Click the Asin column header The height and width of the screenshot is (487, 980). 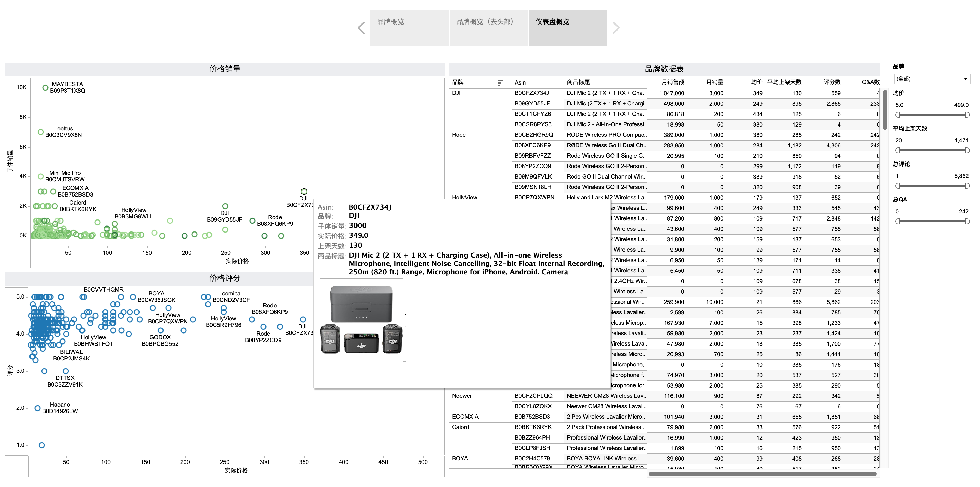click(520, 83)
